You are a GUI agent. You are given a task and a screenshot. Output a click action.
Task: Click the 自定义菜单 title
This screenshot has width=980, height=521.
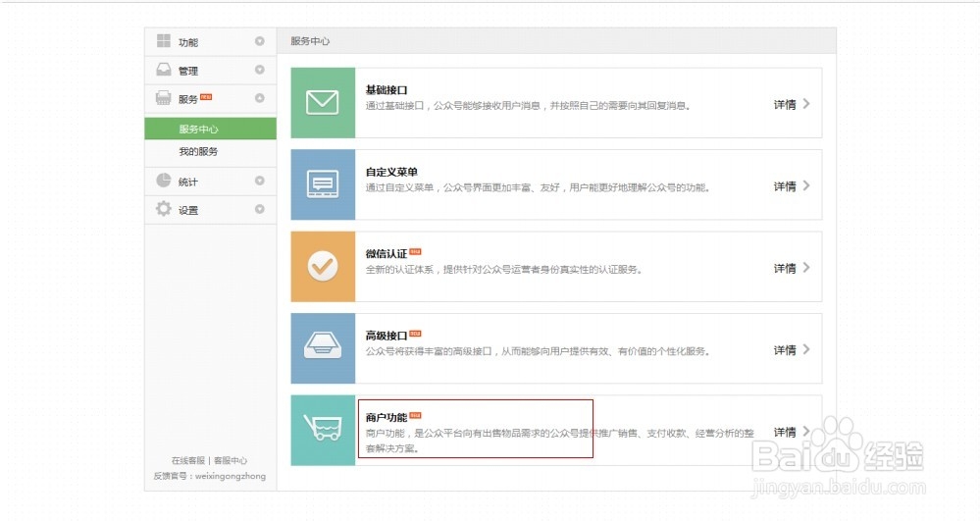pos(391,172)
